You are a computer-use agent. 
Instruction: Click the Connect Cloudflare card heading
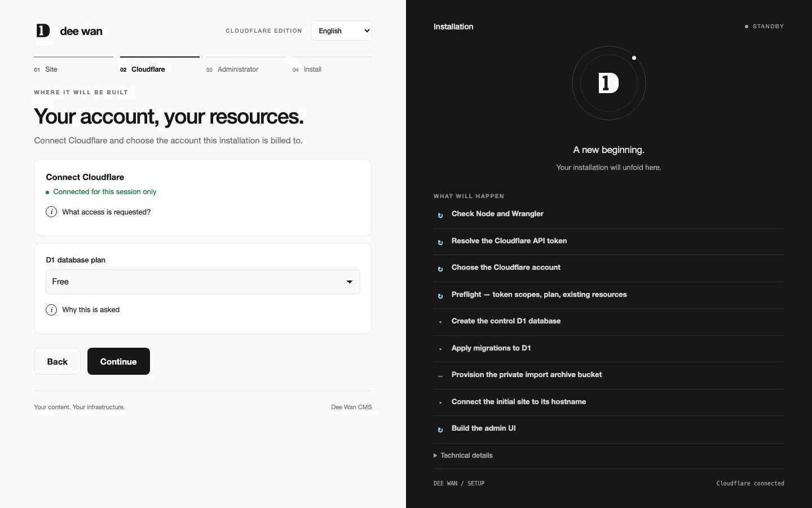(x=85, y=177)
